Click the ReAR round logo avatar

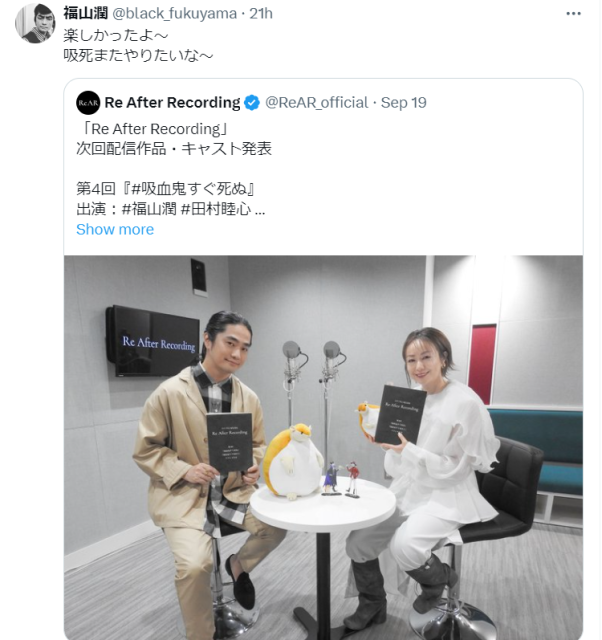coord(88,103)
